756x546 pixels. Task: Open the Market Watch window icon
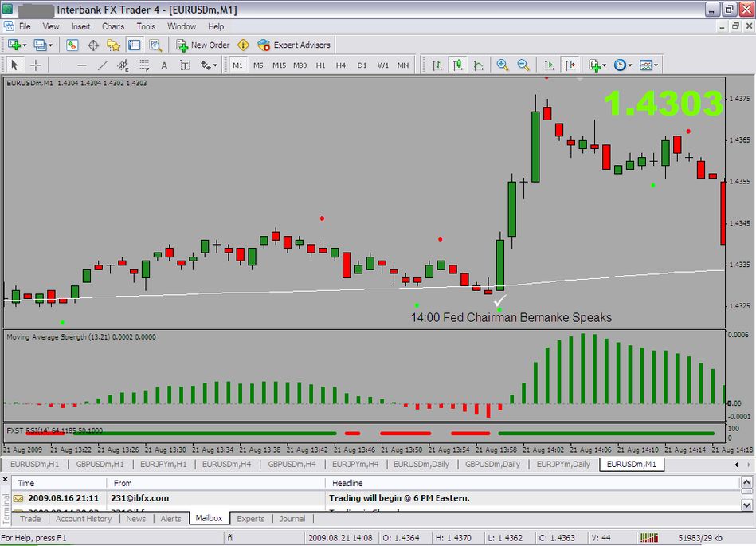72,45
